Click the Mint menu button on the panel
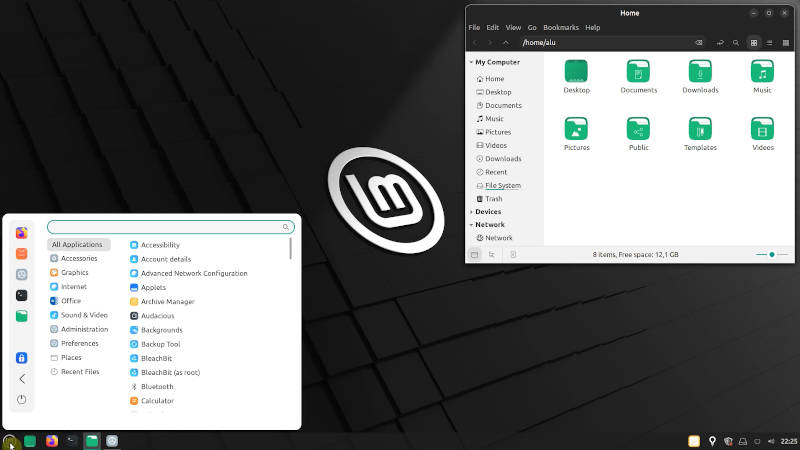 point(9,441)
